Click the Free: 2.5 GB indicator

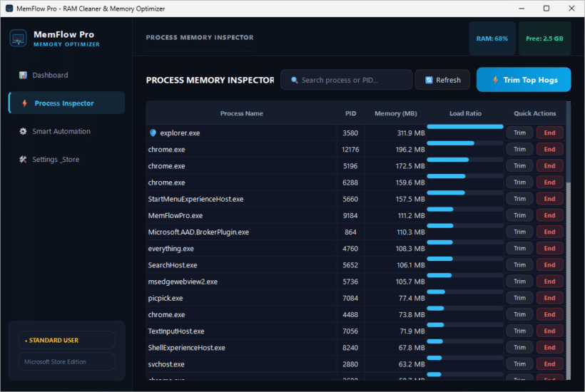[544, 38]
